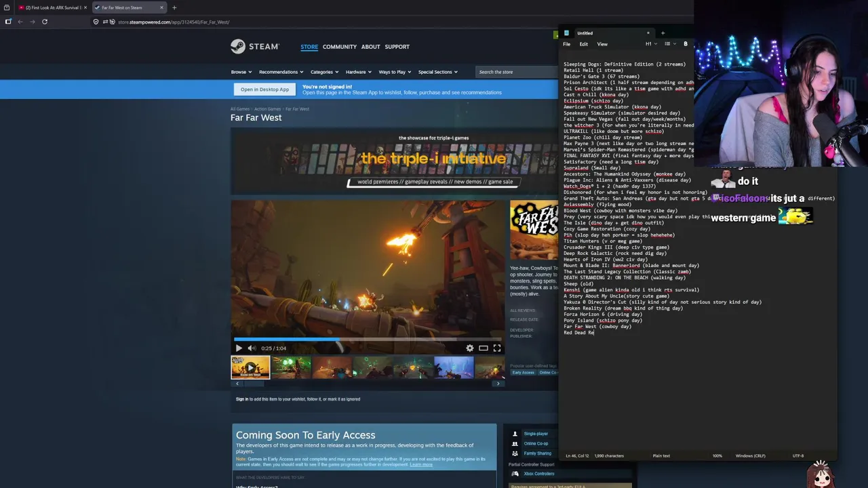Expand the Ways to Play dropdown

point(395,72)
